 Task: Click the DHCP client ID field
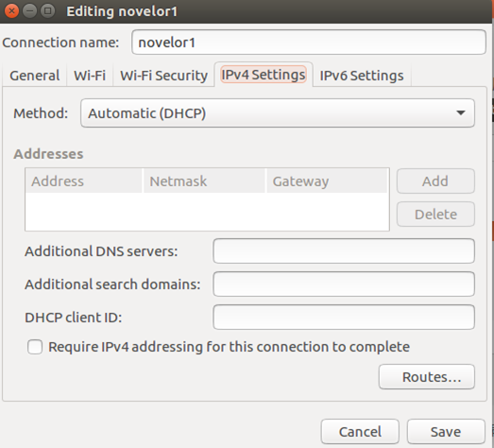[344, 318]
